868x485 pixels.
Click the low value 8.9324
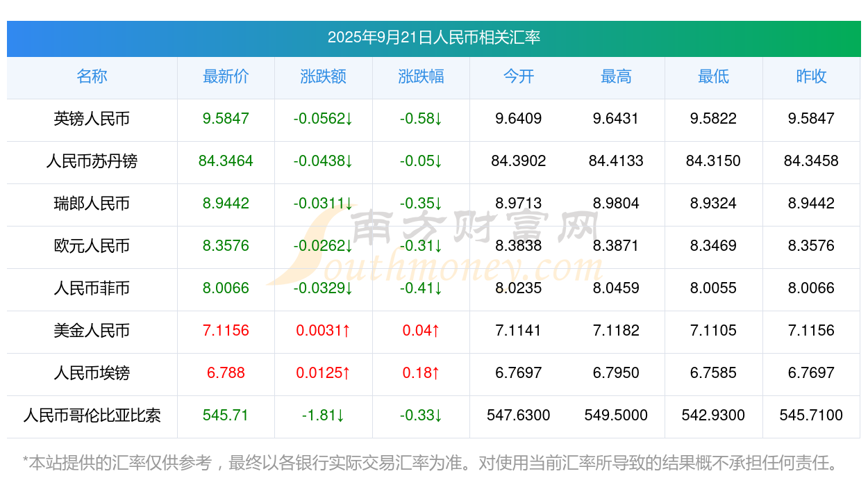tap(713, 204)
